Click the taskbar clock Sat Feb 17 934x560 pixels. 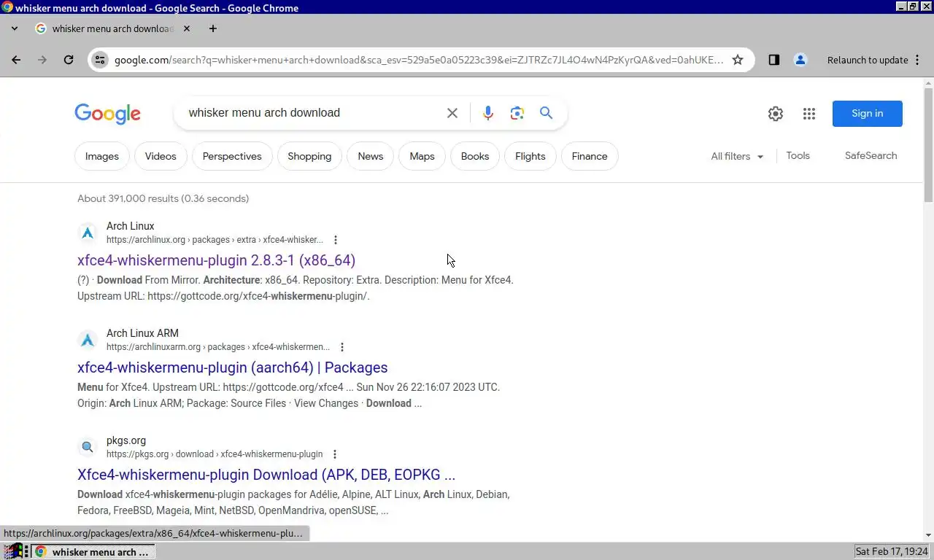pyautogui.click(x=892, y=552)
